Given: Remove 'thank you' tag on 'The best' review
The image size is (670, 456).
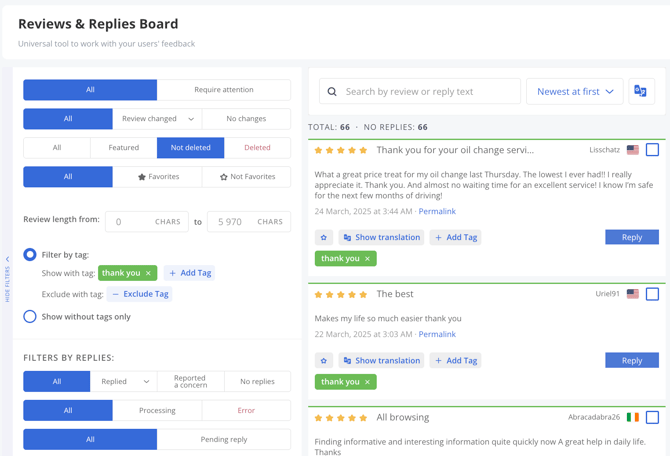Looking at the screenshot, I should [367, 382].
